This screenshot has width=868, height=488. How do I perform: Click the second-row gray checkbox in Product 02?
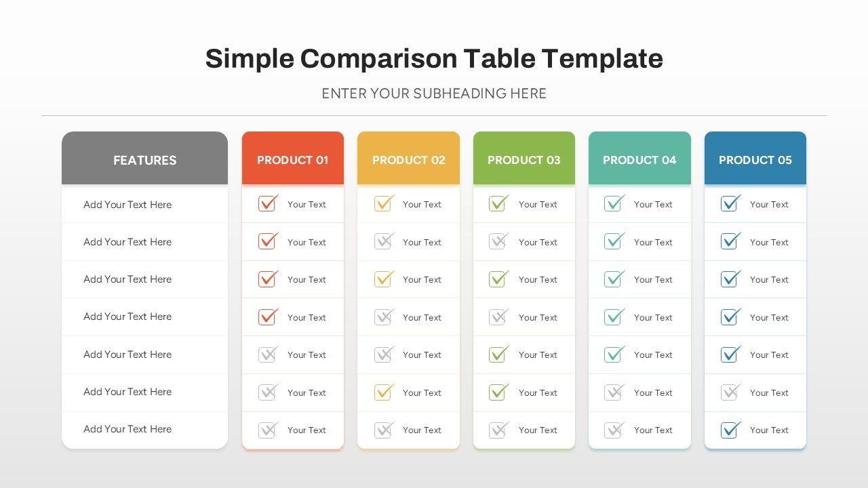click(383, 242)
